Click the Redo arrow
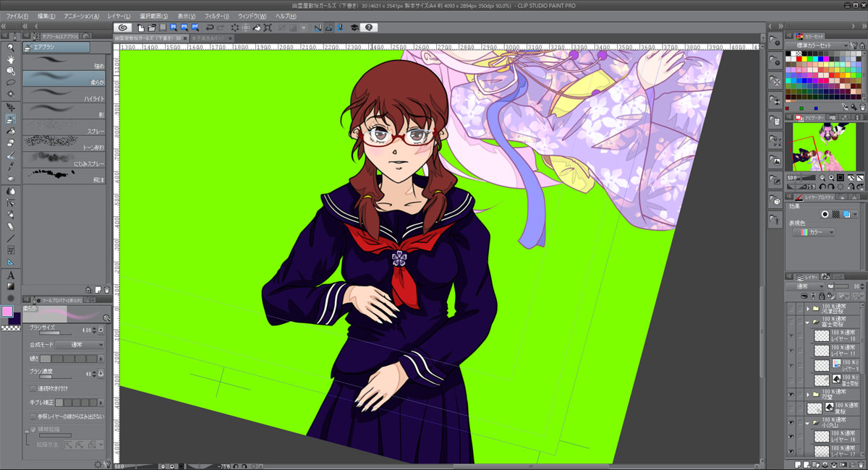The image size is (868, 470). 220,27
